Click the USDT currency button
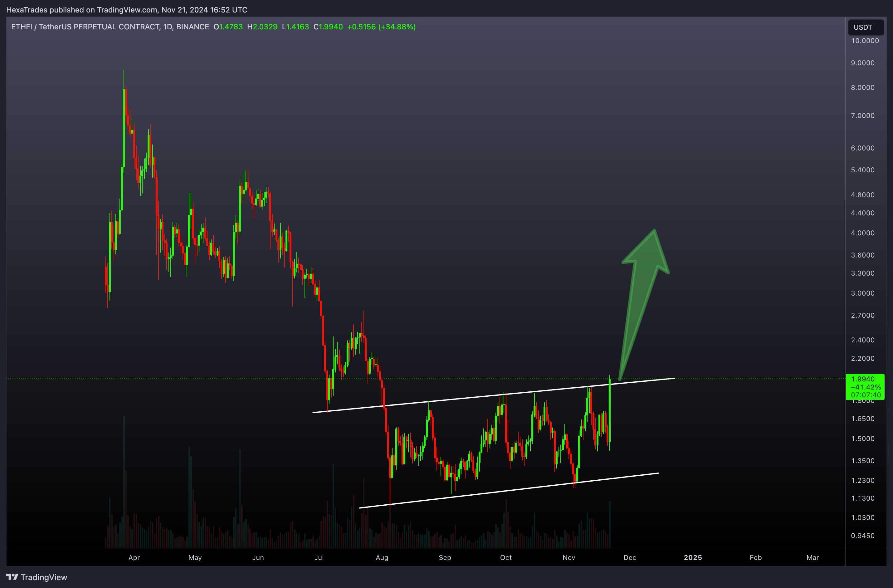The width and height of the screenshot is (893, 588). [x=866, y=27]
